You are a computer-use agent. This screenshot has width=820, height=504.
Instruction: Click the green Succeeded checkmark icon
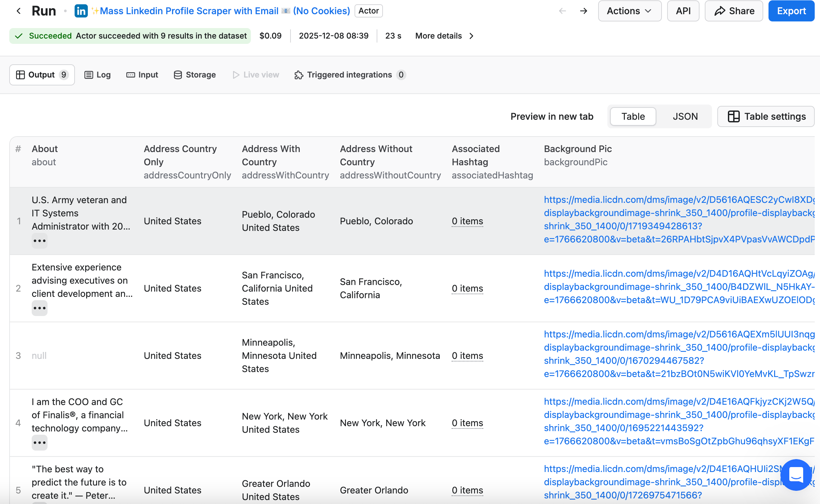pos(19,36)
